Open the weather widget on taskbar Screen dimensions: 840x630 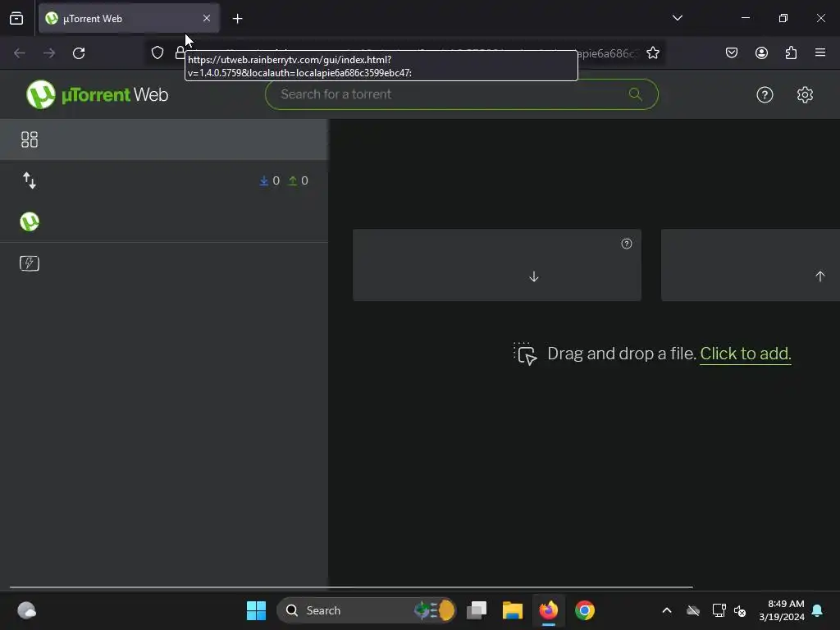click(x=26, y=610)
